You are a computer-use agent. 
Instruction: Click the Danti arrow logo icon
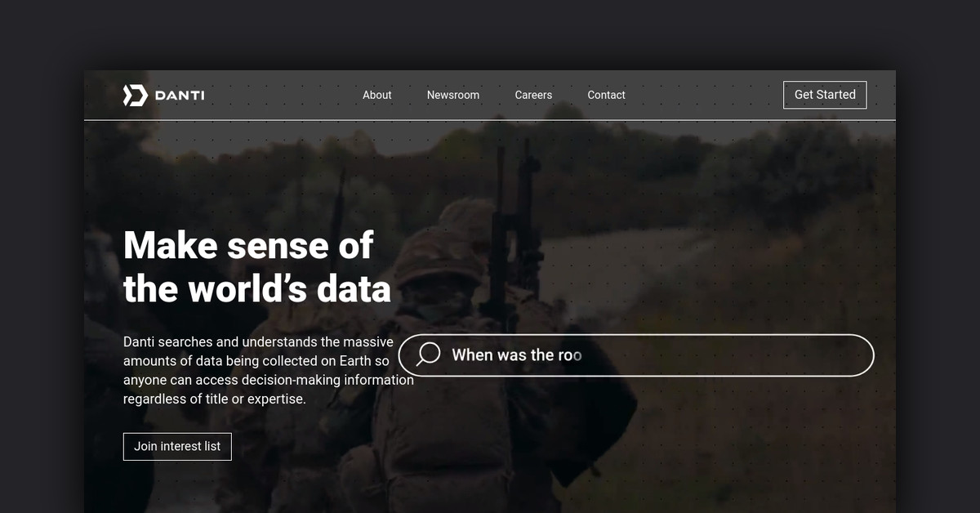click(x=134, y=96)
